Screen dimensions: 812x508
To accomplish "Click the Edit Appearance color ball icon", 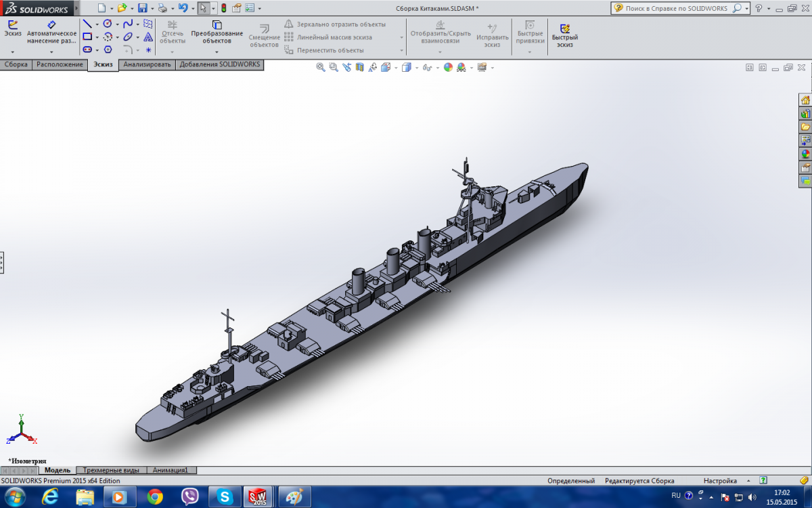I will pos(448,67).
